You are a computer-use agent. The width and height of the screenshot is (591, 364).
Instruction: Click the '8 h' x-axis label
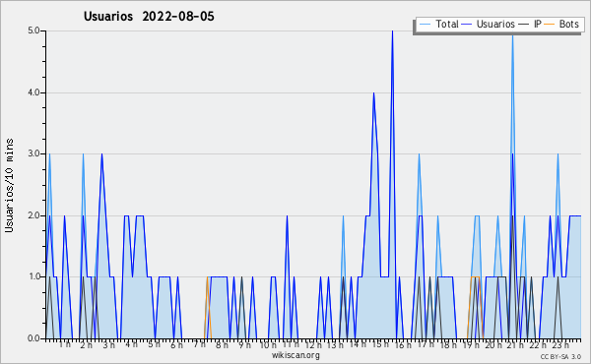click(222, 344)
